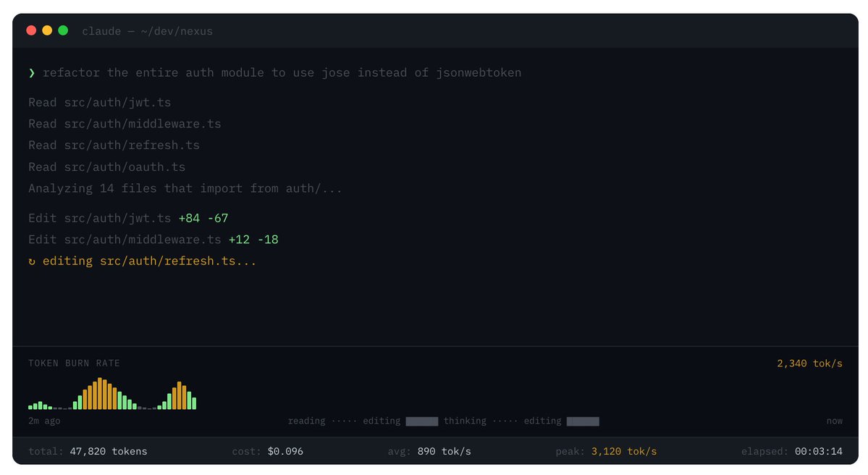Click the 'TOKEN BURN RATE' heading
868x475 pixels.
pyautogui.click(x=74, y=363)
